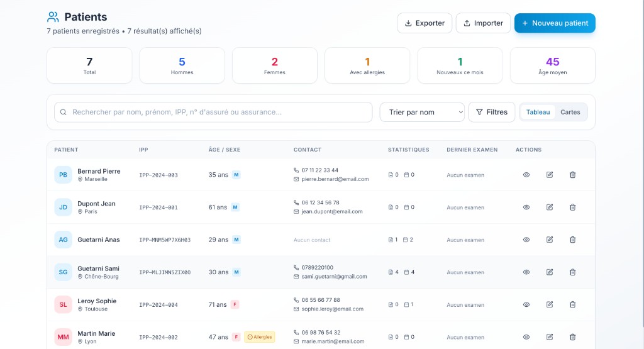The width and height of the screenshot is (644, 349).
Task: Edit Martin Marie's patient record
Action: click(x=550, y=337)
